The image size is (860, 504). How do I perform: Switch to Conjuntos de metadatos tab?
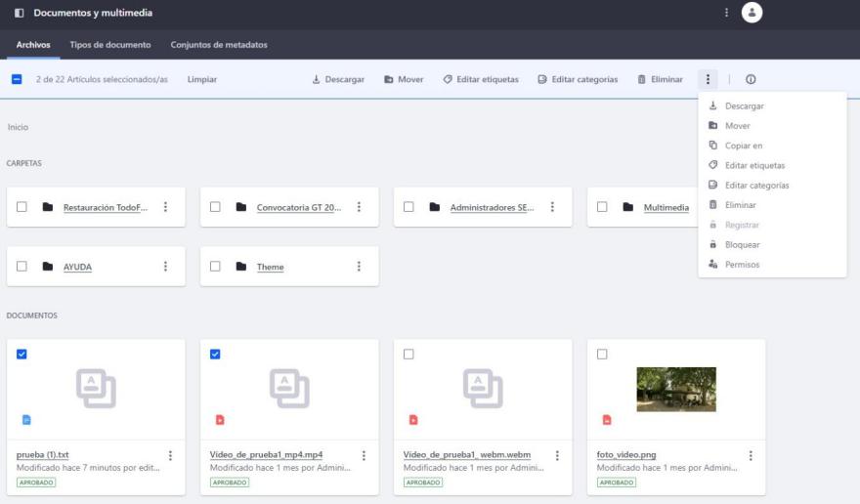(x=219, y=45)
